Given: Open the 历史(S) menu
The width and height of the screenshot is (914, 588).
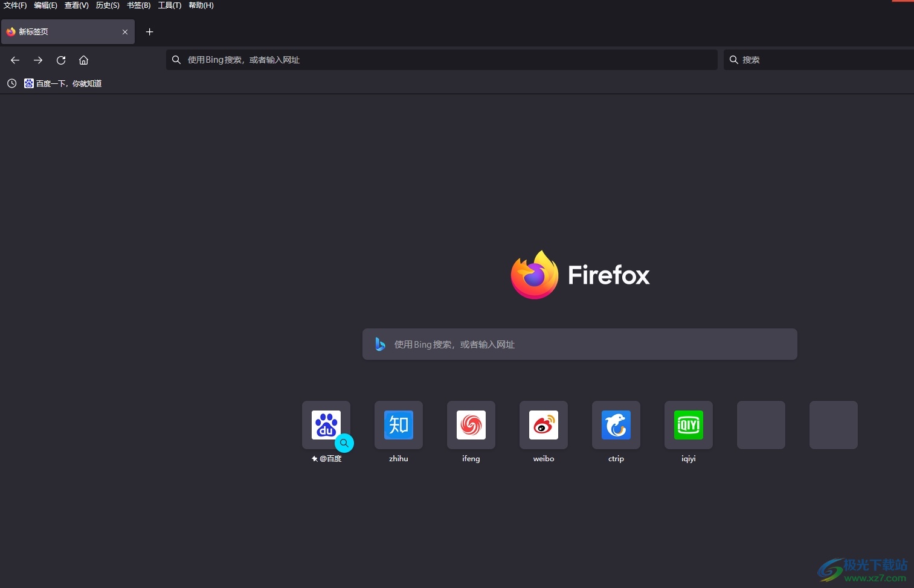Looking at the screenshot, I should click(108, 5).
